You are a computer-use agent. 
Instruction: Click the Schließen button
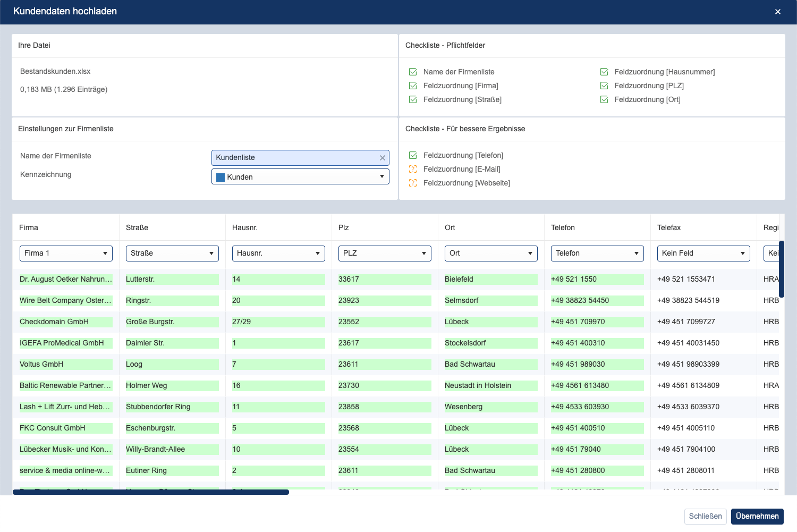click(x=705, y=516)
